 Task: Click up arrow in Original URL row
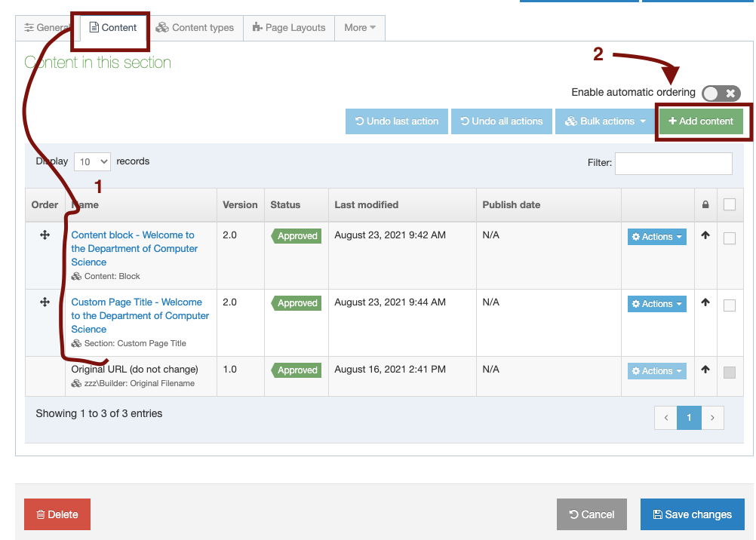coord(705,370)
